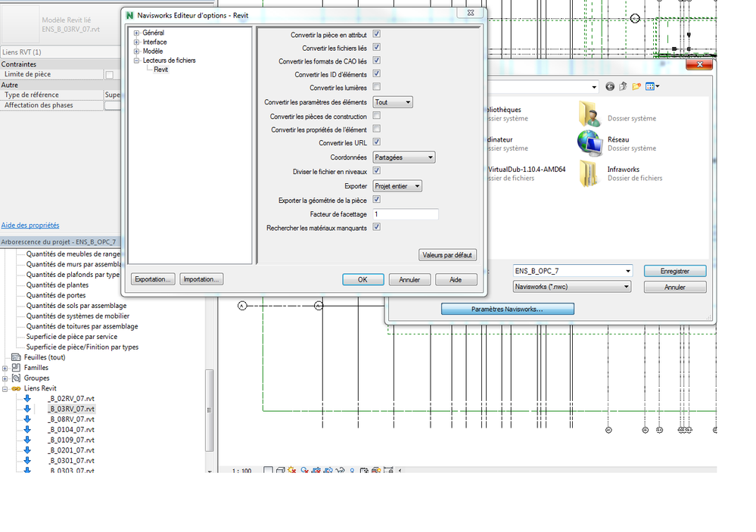Toggle Convertir la pièce en attribut checkbox
The width and height of the screenshot is (756, 532).
(377, 34)
